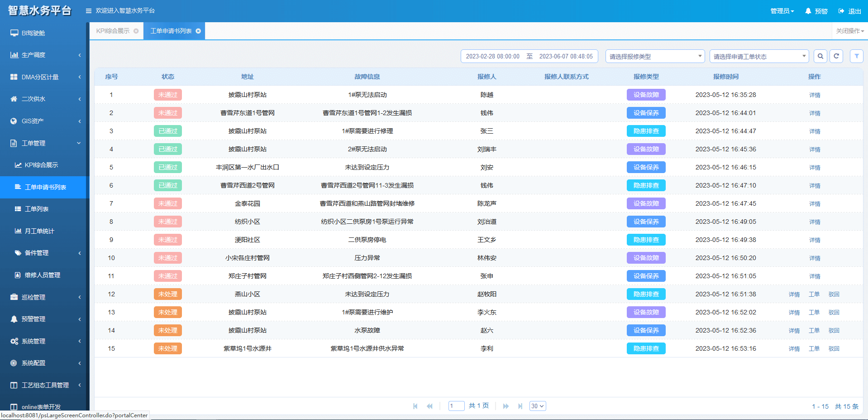The image size is (868, 420).
Task: Click the start date field 2023-02-28 08:00:00
Action: [x=493, y=56]
